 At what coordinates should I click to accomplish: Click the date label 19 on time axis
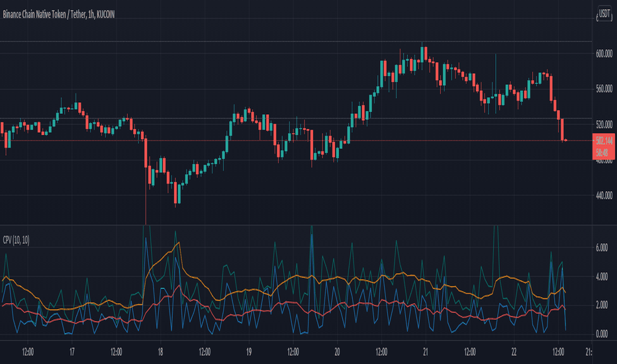[x=249, y=352]
